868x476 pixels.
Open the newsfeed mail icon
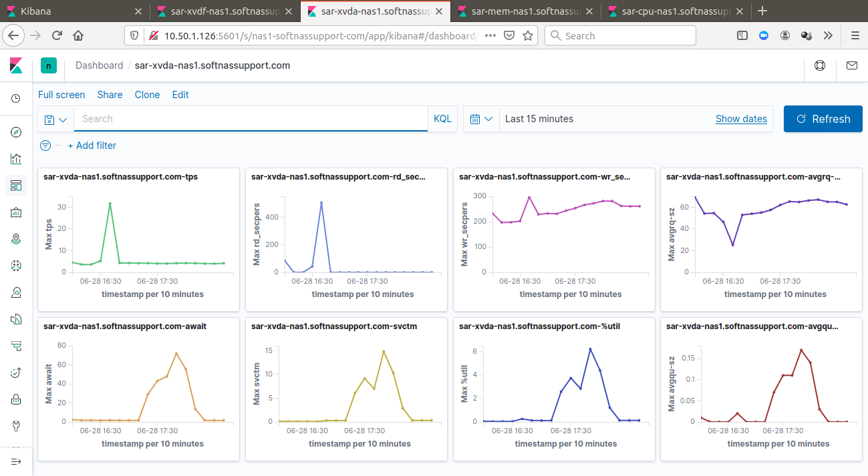(x=851, y=65)
